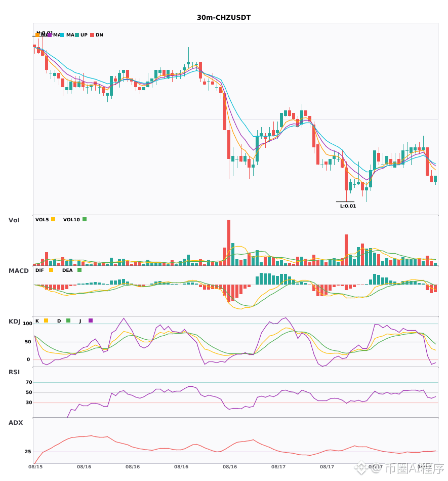Click the L:0.01 low price label

tap(348, 206)
